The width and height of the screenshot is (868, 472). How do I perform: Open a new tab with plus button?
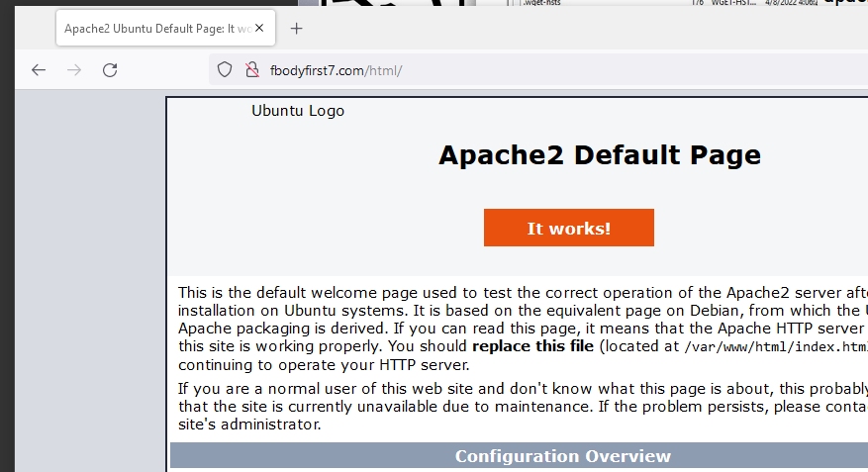click(296, 29)
